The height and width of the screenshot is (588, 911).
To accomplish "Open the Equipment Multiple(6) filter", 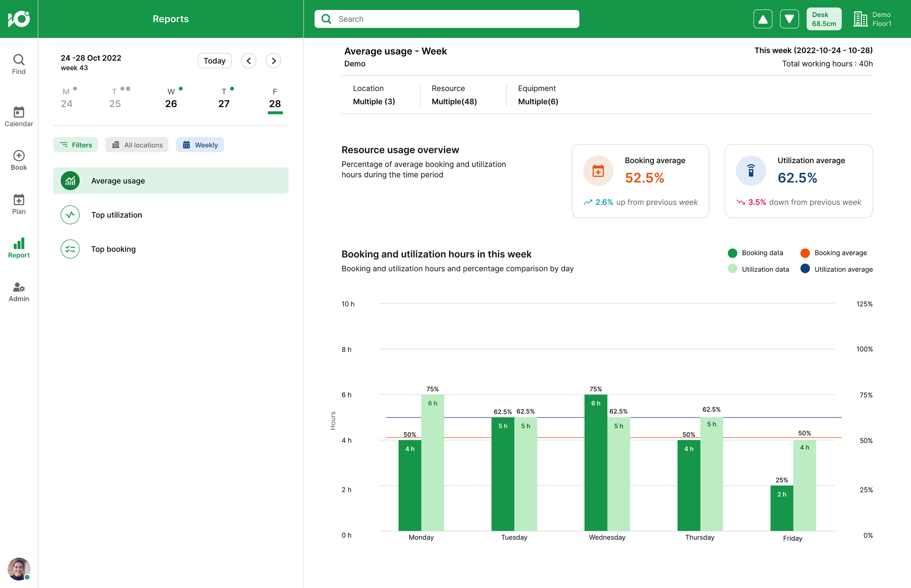I will click(538, 95).
